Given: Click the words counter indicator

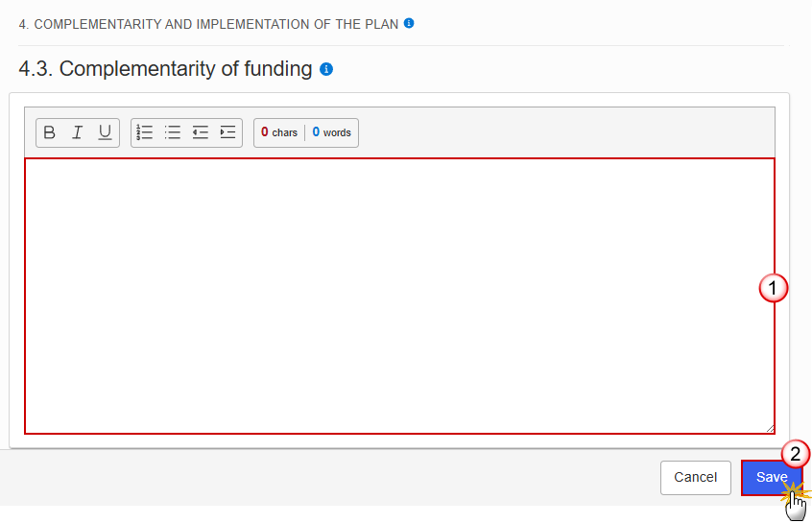Looking at the screenshot, I should 331,132.
